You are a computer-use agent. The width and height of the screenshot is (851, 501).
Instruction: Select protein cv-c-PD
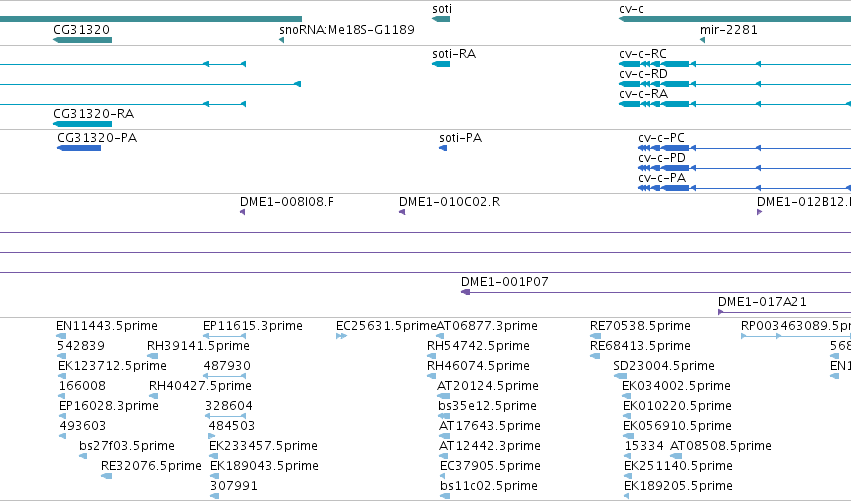point(745,168)
